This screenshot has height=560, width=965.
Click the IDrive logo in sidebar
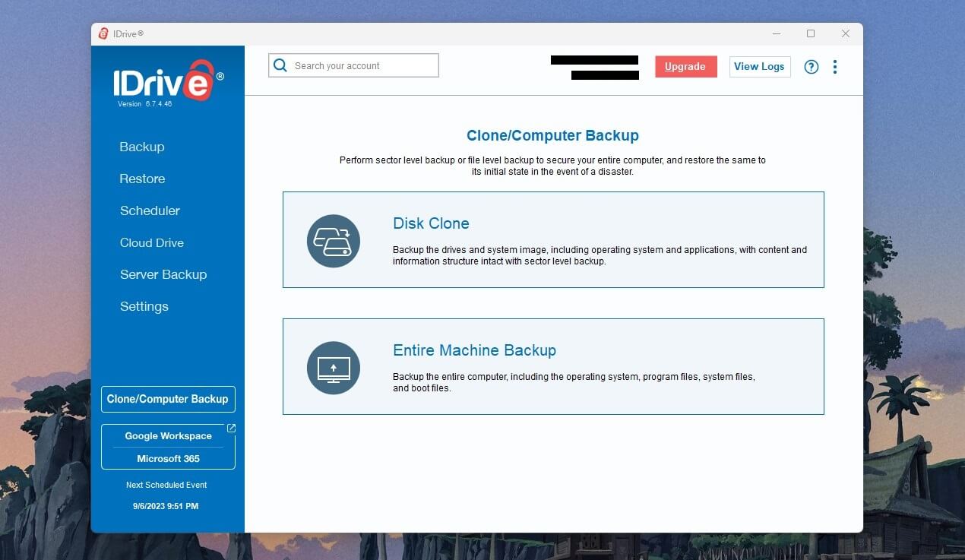(x=169, y=79)
